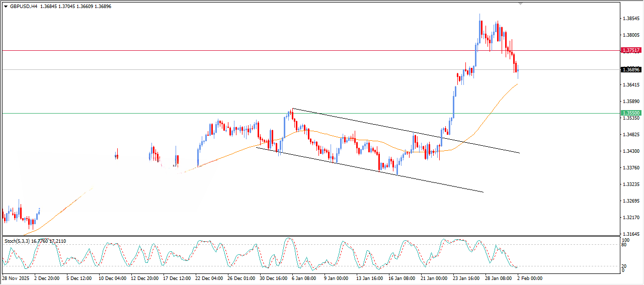Select the green 1.35500 price label
The height and width of the screenshot is (285, 644).
tap(631, 113)
